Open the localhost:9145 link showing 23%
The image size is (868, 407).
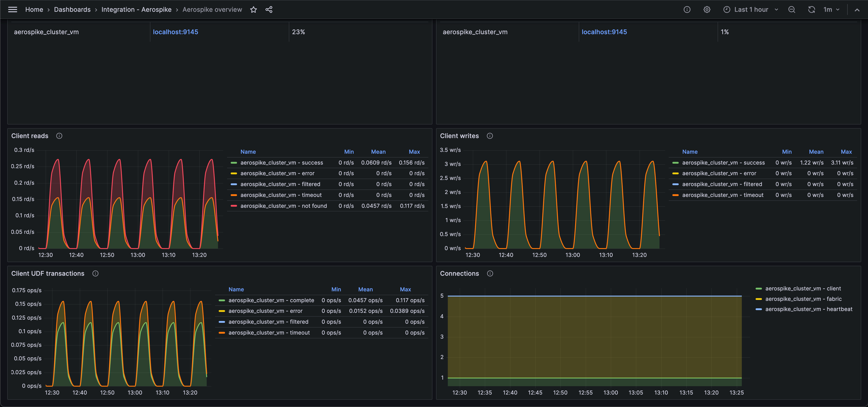pos(175,32)
